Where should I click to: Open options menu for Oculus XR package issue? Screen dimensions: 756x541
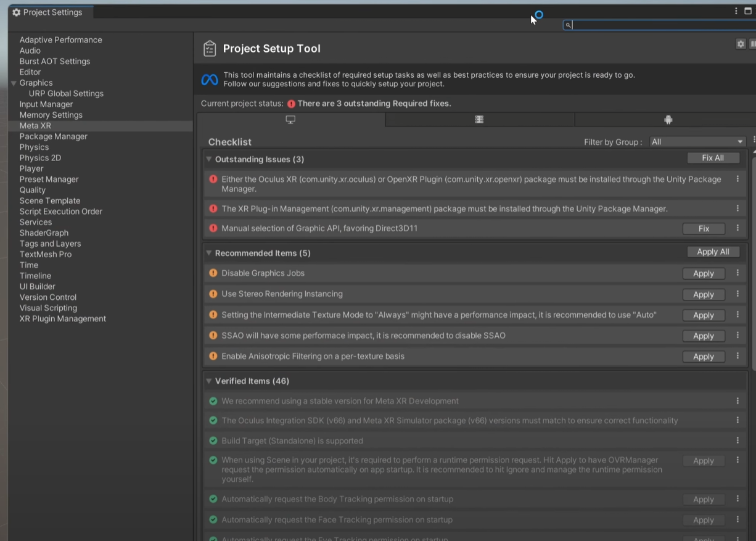[x=738, y=179]
